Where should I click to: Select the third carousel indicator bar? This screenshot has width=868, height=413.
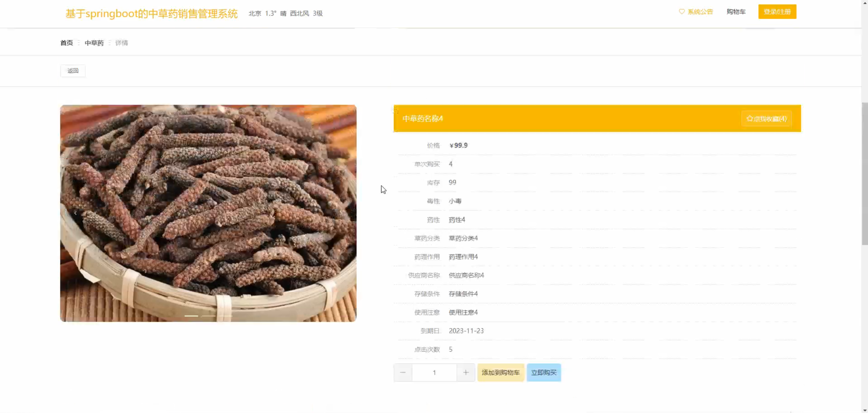[225, 316]
